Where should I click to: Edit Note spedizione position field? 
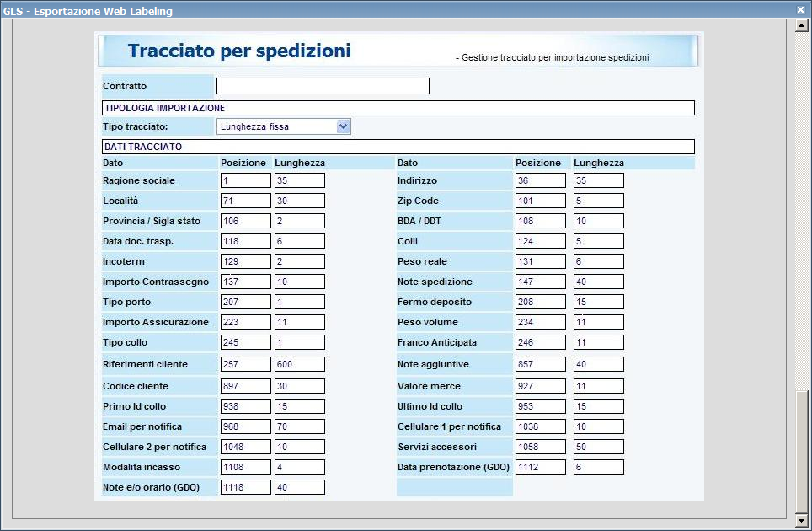(541, 282)
